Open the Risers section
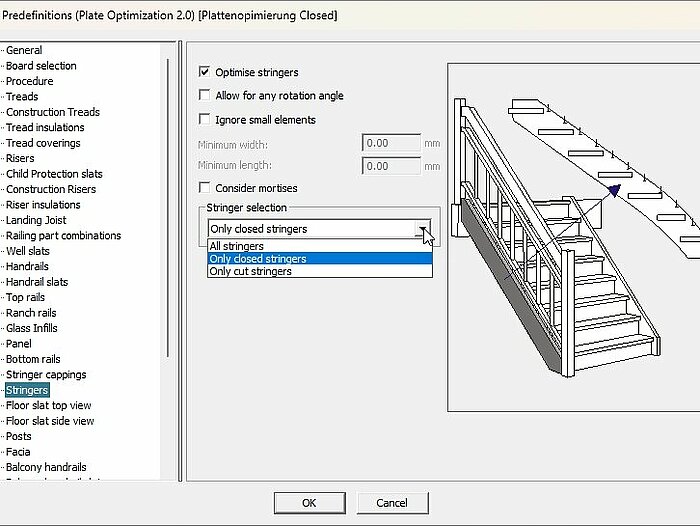 pos(20,158)
